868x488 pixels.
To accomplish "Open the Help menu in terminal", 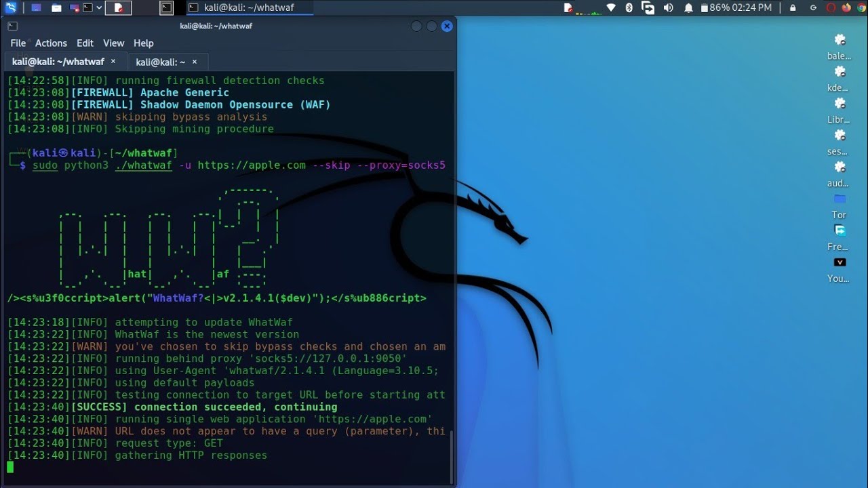I will [143, 43].
